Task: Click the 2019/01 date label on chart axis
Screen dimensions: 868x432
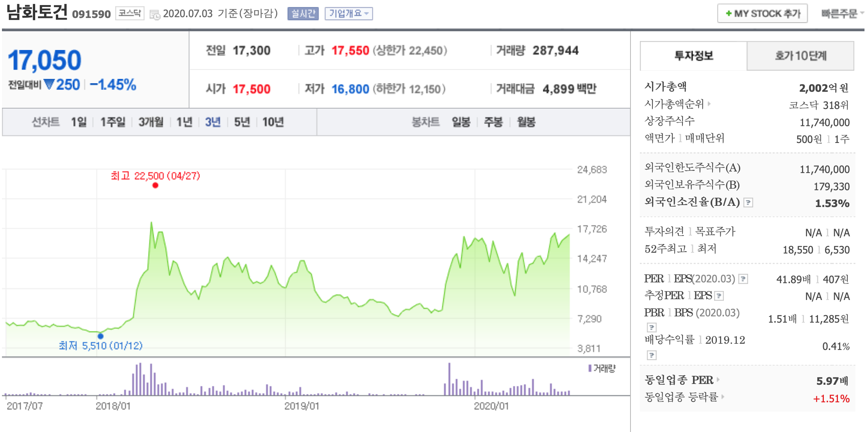Action: 302,406
